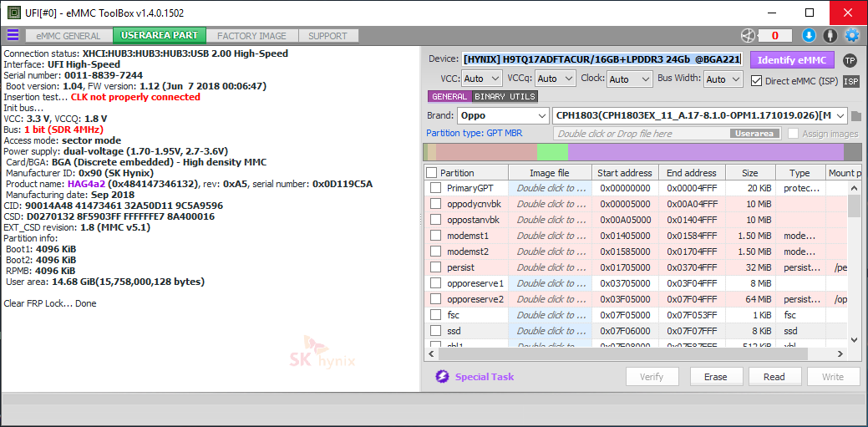
Task: Check the opporeserve1 partition checkbox
Action: (435, 283)
